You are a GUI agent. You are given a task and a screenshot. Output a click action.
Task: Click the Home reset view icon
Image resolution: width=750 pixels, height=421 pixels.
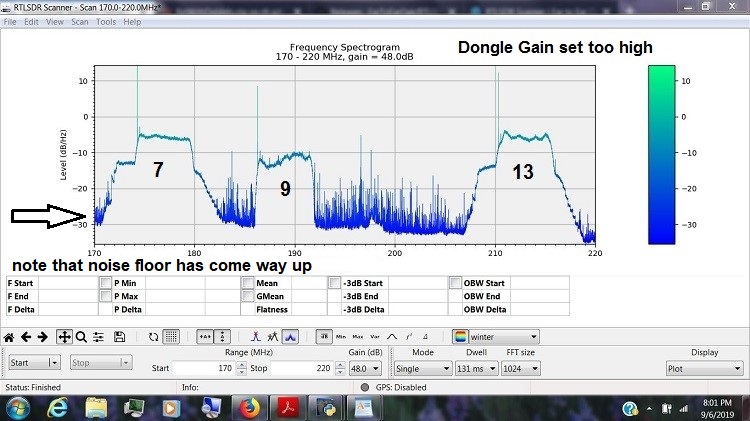(x=9, y=337)
